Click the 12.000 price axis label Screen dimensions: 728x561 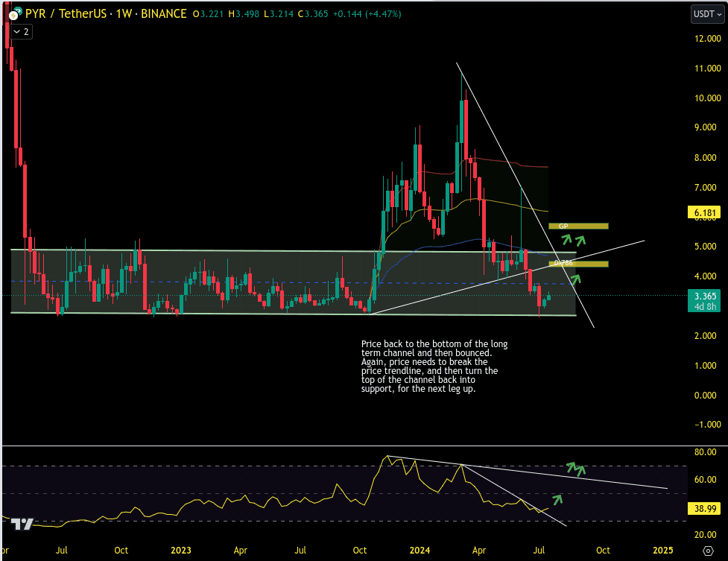click(708, 39)
